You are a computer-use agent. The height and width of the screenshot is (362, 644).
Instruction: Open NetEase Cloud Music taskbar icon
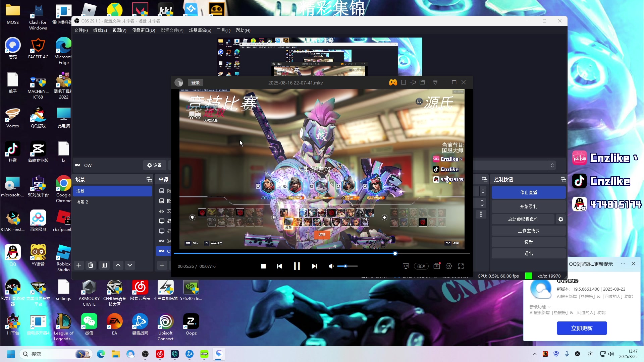point(160,354)
